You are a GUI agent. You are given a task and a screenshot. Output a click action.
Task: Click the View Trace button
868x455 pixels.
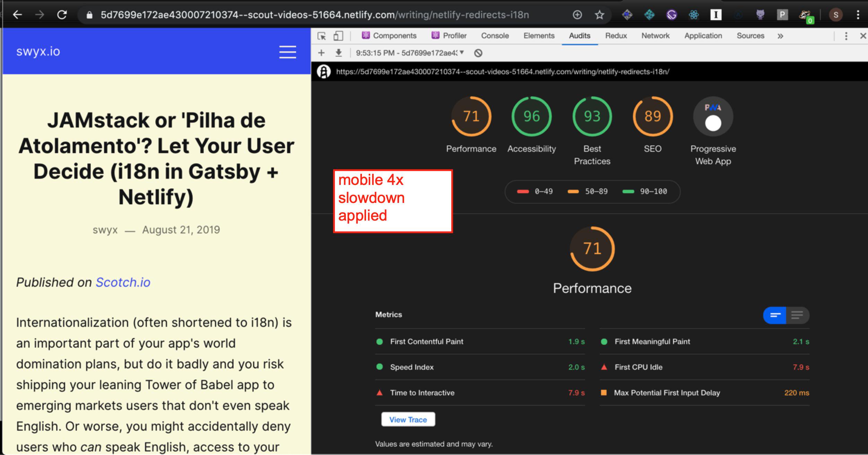pos(408,419)
